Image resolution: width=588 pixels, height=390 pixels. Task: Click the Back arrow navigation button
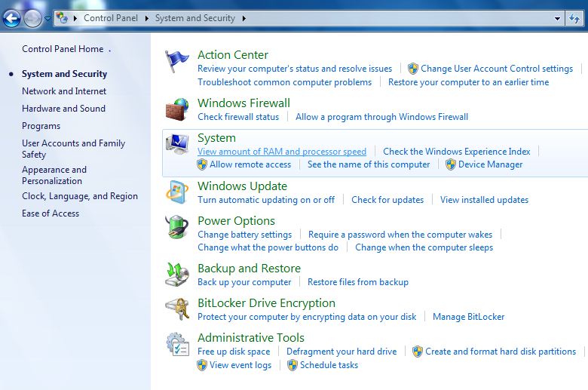[x=11, y=18]
